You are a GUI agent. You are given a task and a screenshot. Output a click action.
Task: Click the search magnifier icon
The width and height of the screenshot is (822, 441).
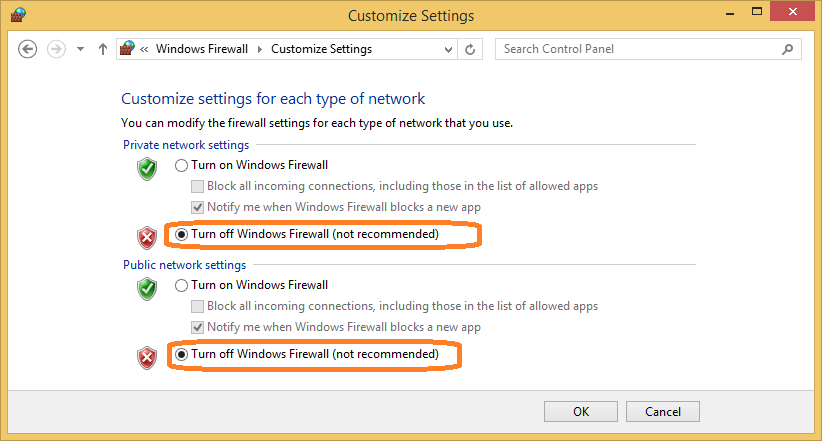coord(788,49)
